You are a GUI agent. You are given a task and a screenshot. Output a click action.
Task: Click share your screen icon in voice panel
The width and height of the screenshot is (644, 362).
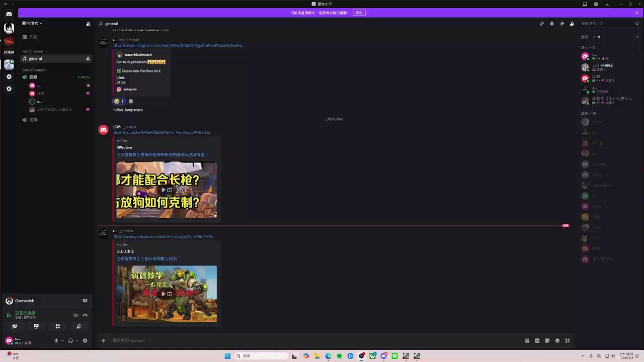[x=36, y=326]
